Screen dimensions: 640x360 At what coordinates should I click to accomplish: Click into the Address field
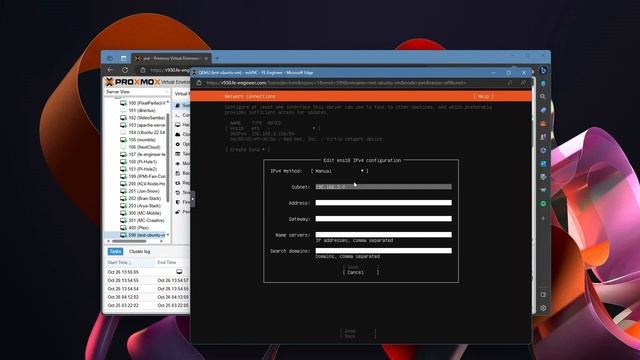pos(383,202)
